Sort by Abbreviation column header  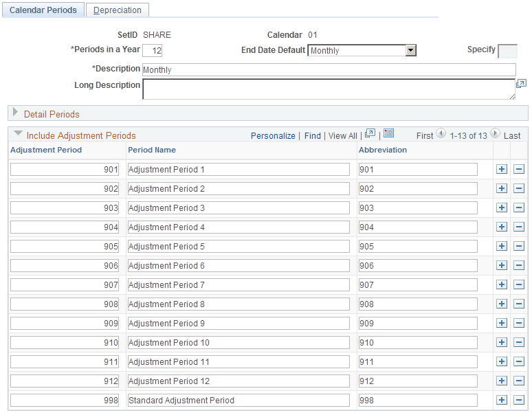click(x=383, y=150)
